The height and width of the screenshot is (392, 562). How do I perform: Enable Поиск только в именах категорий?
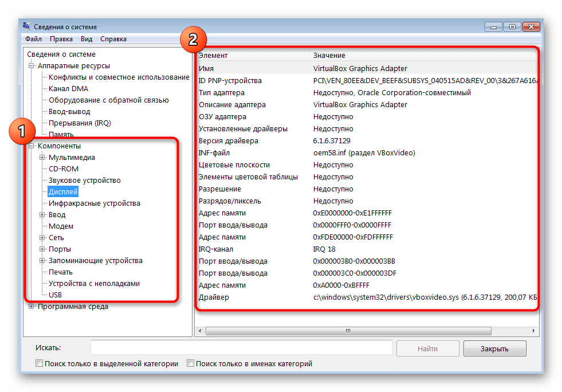(x=190, y=363)
